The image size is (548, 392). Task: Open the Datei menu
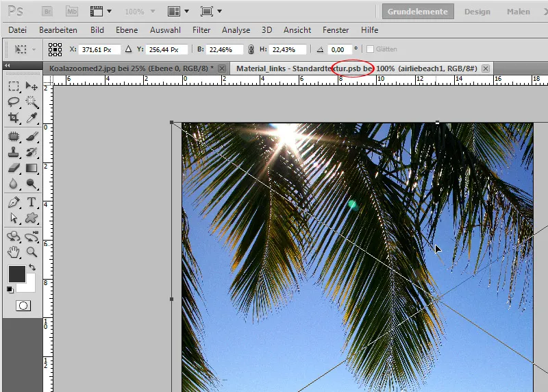pos(18,30)
